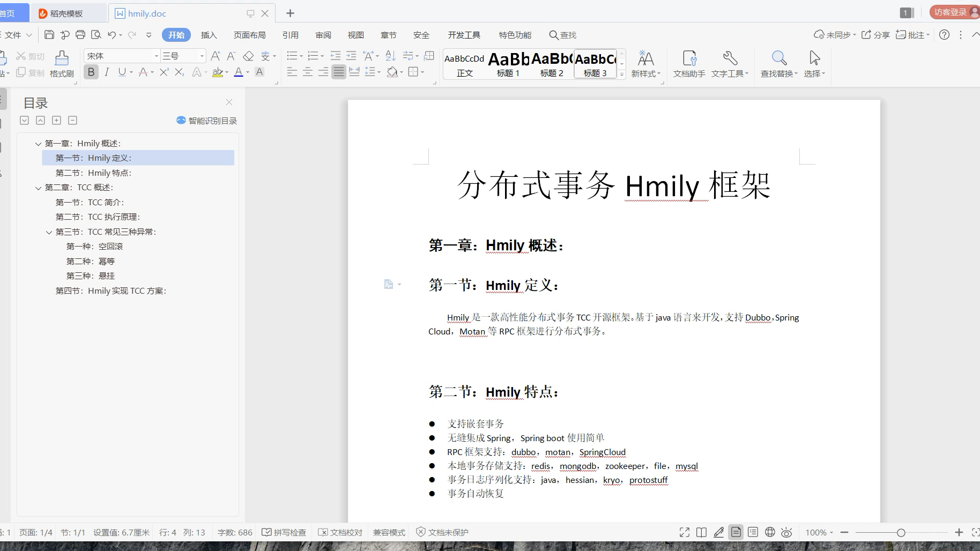
Task: Add new tab with plus button
Action: tap(290, 13)
